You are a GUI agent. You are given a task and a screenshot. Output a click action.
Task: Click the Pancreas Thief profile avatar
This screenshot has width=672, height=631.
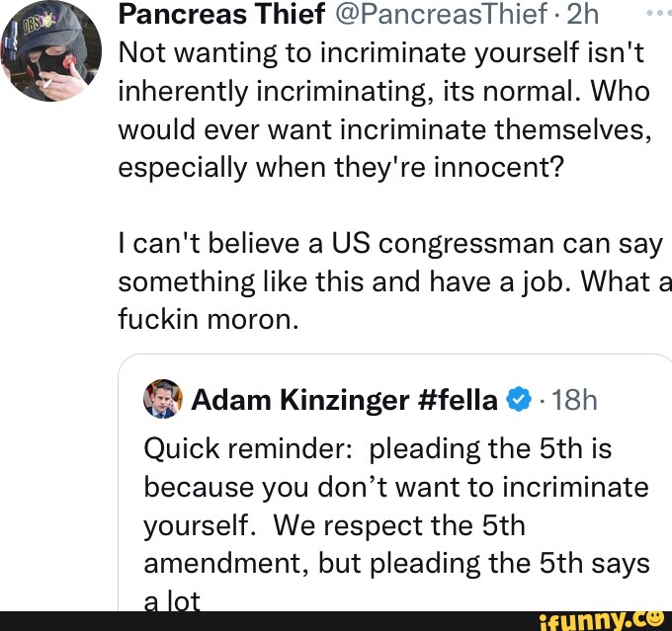[50, 51]
